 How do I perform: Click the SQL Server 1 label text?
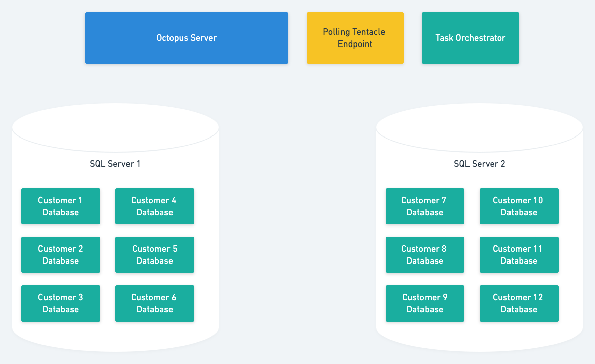click(115, 163)
